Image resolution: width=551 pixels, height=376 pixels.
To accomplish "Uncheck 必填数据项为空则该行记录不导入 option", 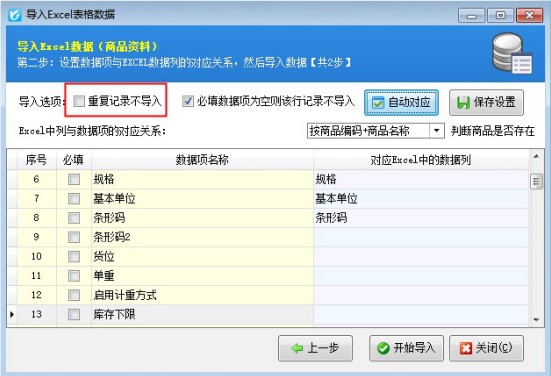I will tap(188, 101).
